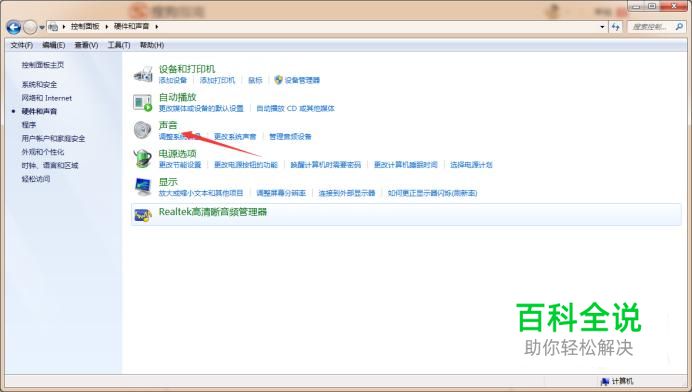This screenshot has height=392, width=692.
Task: Open 外观和个性化 in sidebar
Action: (x=43, y=152)
